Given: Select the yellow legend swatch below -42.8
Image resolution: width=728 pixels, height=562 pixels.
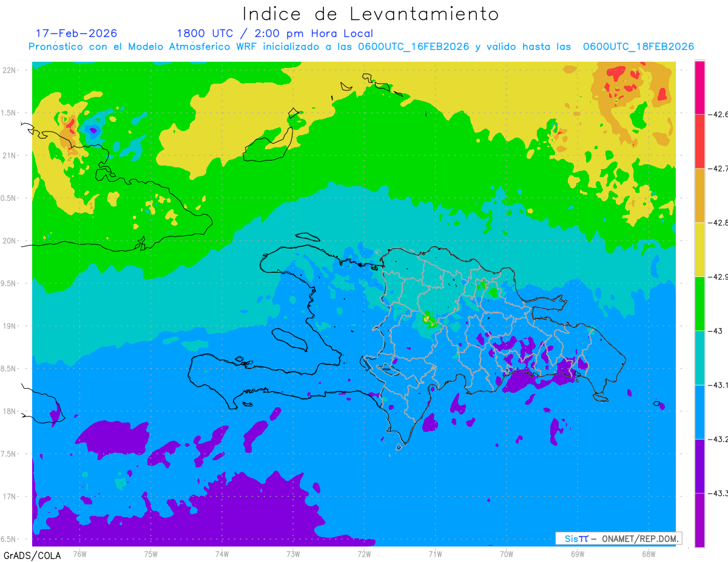Looking at the screenshot, I should click(x=699, y=249).
